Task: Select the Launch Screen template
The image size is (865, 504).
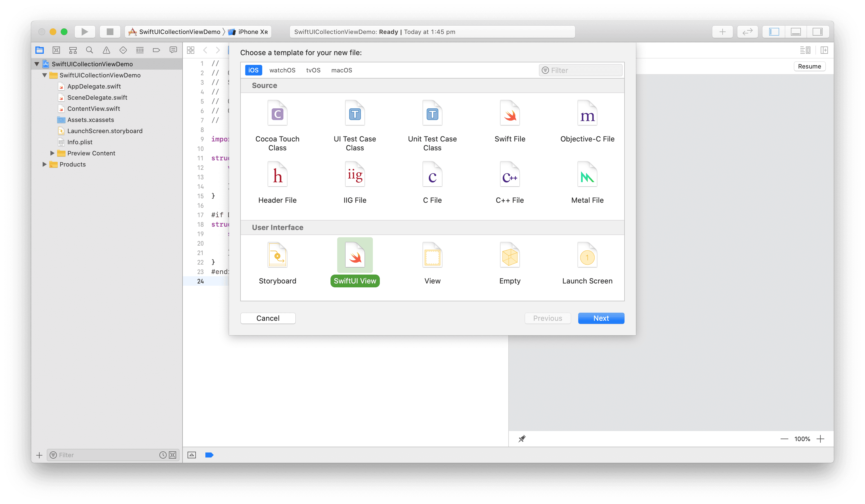Action: [x=587, y=263]
